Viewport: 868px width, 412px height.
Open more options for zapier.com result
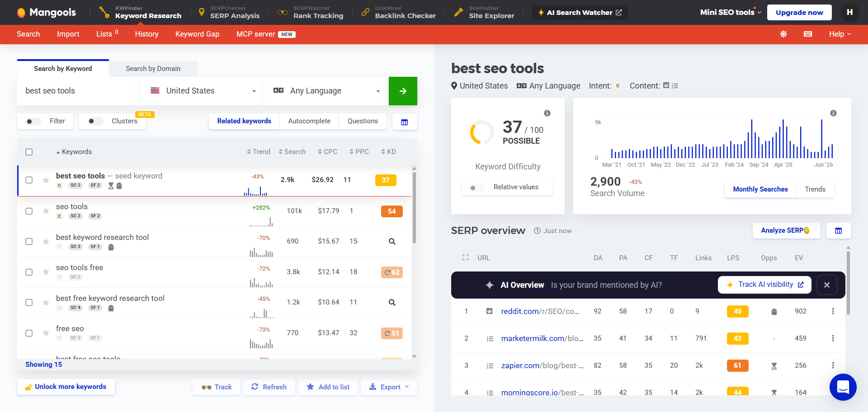pyautogui.click(x=833, y=365)
